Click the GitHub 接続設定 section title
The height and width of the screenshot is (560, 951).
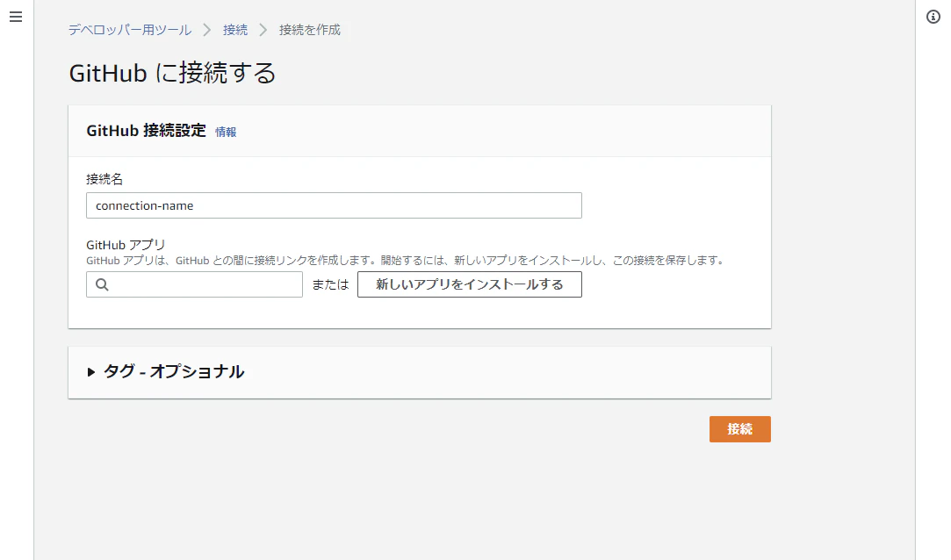point(146,131)
